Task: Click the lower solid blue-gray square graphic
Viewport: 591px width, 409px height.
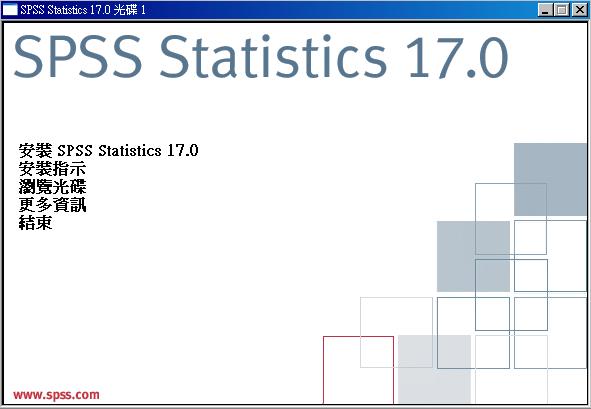Action: click(473, 256)
